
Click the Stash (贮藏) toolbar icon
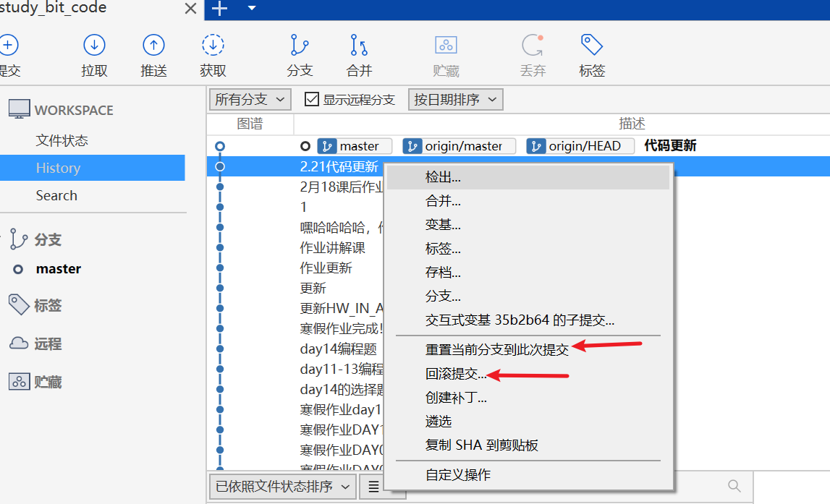pos(446,46)
